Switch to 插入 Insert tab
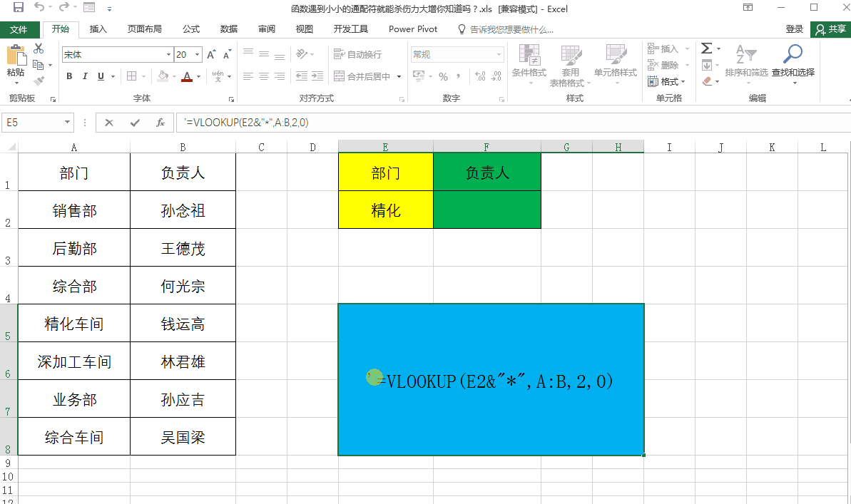 point(98,29)
